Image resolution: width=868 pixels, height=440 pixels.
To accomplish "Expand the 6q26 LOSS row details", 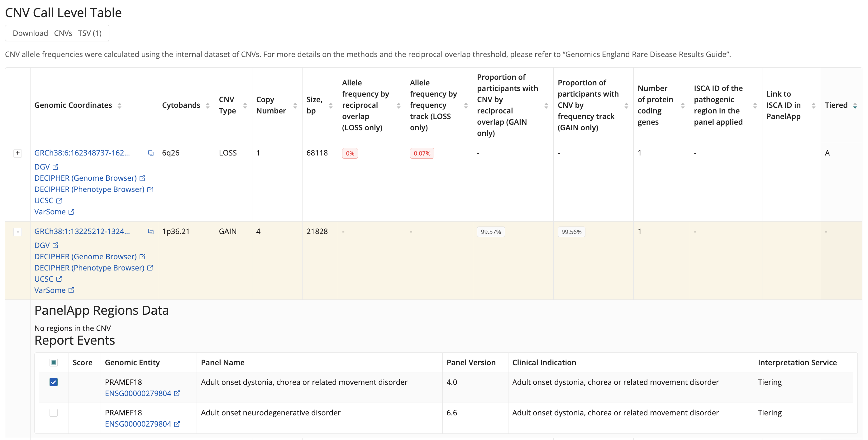I will click(17, 153).
